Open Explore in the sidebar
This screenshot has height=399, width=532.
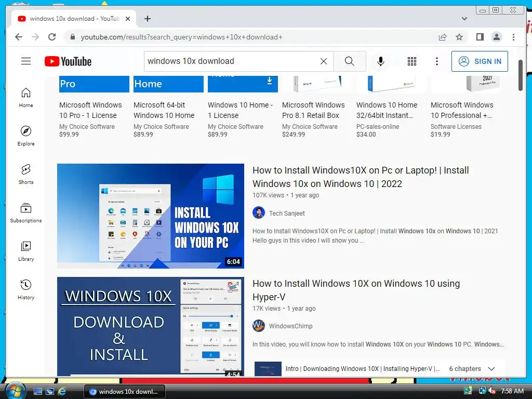tap(26, 136)
